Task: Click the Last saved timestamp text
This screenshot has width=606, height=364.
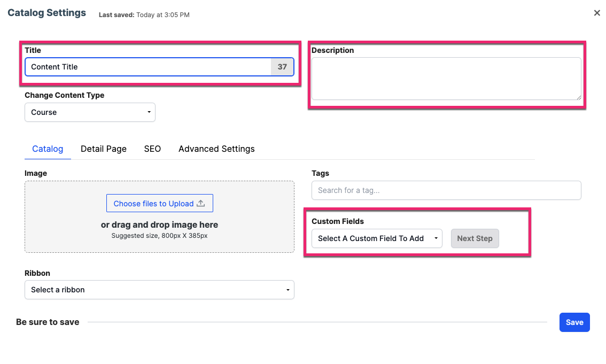Action: pyautogui.click(x=144, y=14)
